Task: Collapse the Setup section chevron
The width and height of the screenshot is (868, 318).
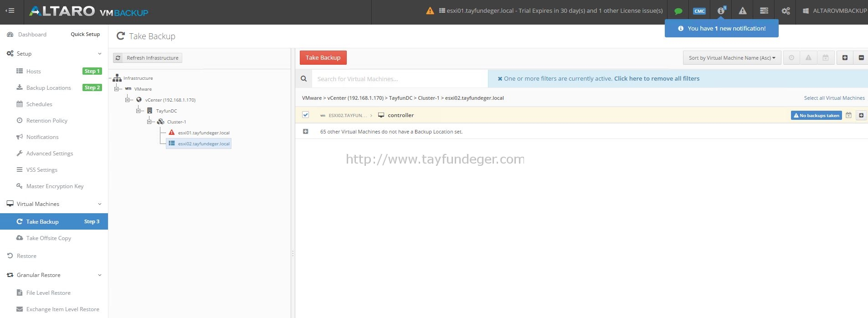Action: click(x=100, y=53)
